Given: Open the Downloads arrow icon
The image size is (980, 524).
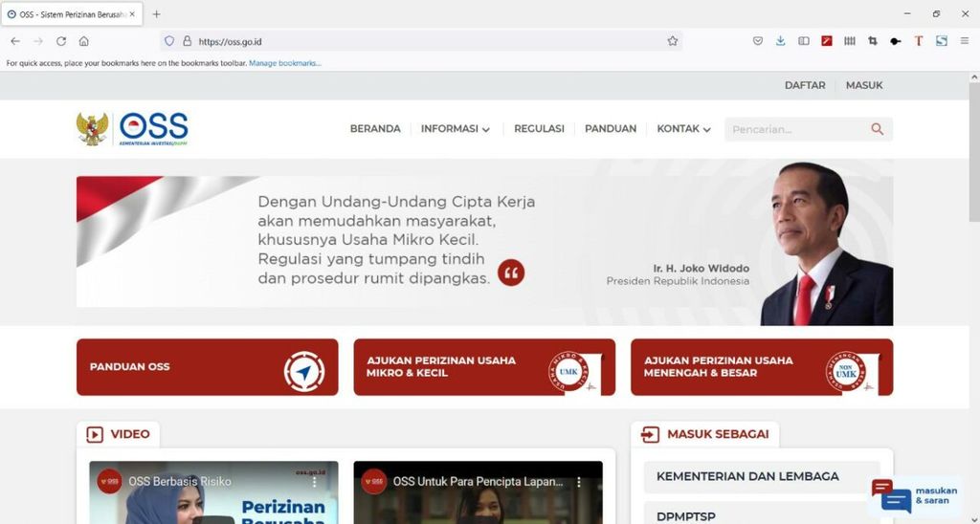Looking at the screenshot, I should tap(781, 41).
